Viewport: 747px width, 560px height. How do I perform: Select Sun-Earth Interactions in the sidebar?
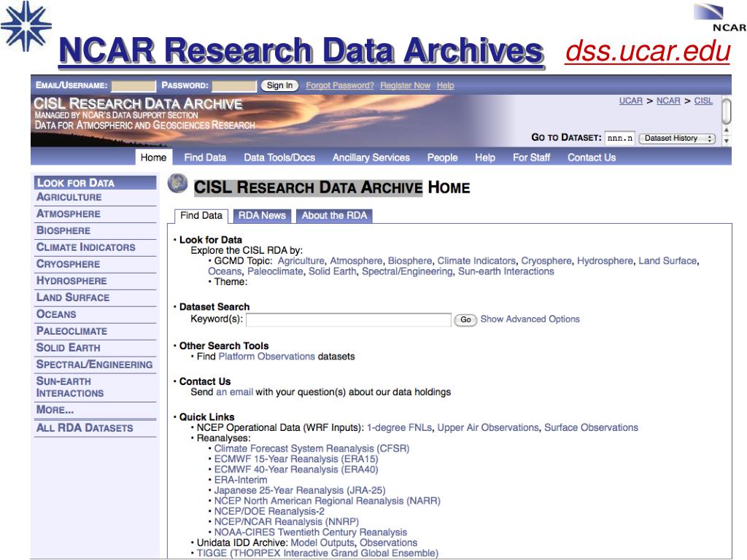(x=70, y=387)
